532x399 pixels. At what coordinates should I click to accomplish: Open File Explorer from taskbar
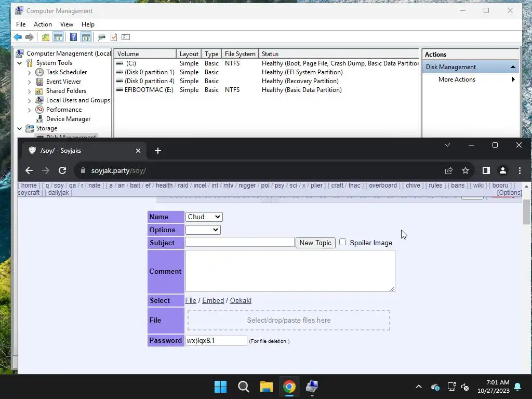(x=267, y=387)
